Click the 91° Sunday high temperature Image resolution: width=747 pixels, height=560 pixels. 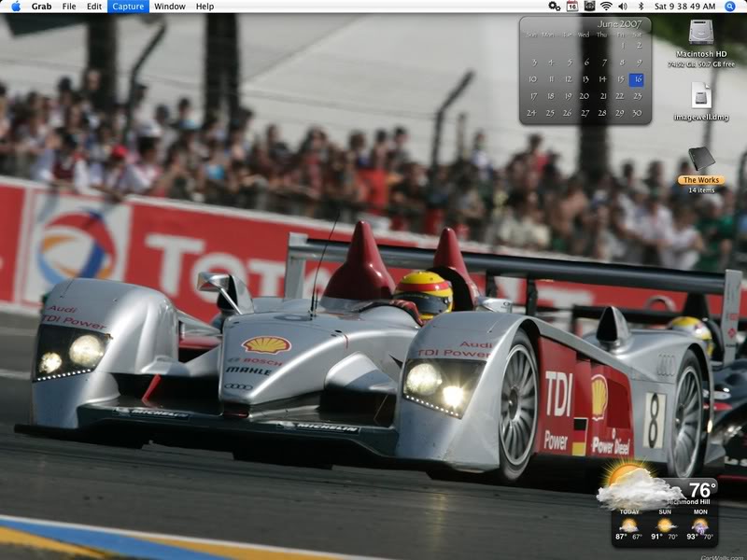coord(657,537)
